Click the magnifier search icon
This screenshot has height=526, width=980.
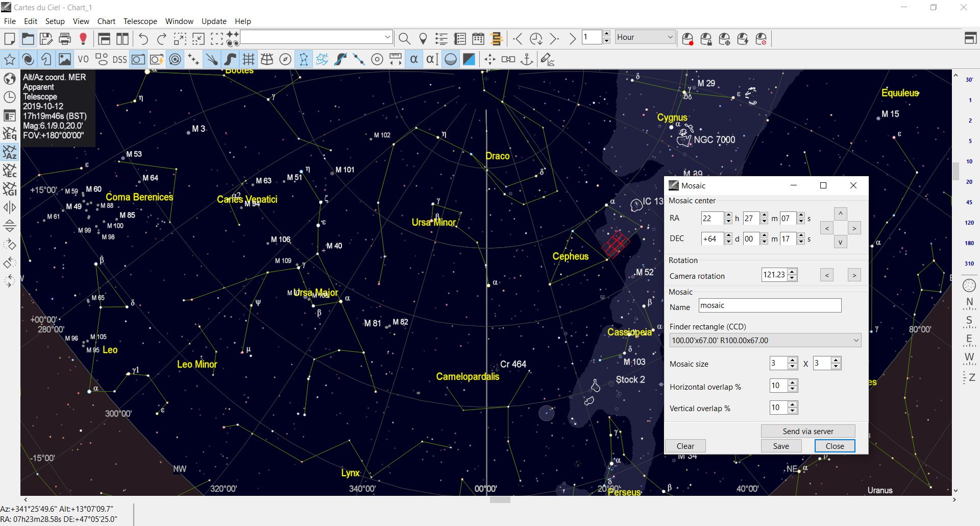point(404,39)
